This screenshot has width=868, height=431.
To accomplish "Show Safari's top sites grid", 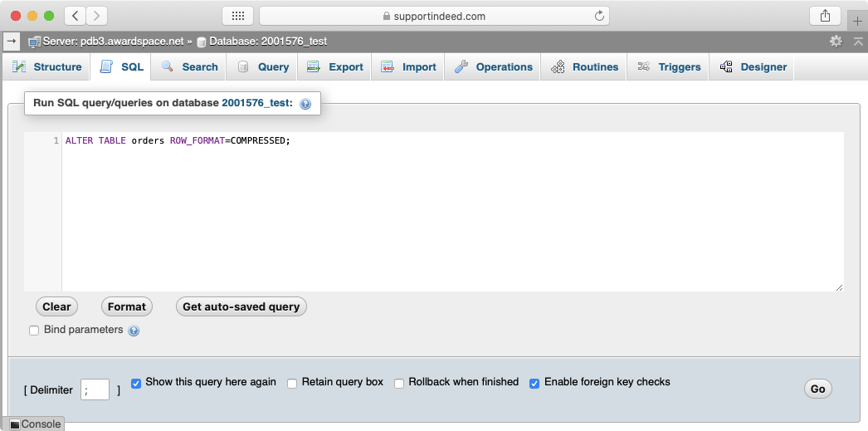I will [x=237, y=16].
